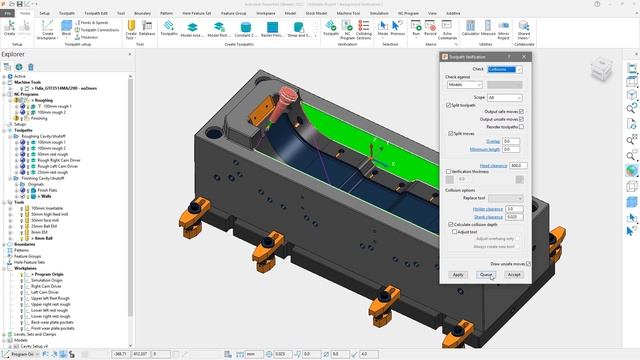Switch to the NC Program ribbon tab

[x=408, y=13]
